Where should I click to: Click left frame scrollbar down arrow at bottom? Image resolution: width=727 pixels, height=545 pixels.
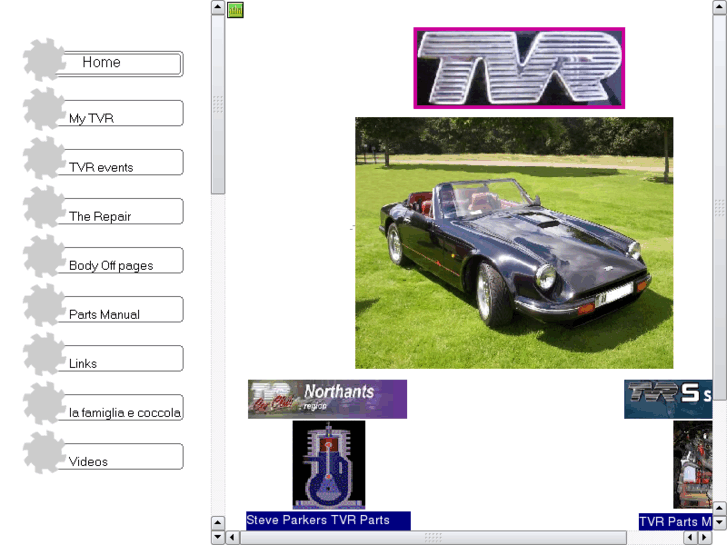coord(218,538)
